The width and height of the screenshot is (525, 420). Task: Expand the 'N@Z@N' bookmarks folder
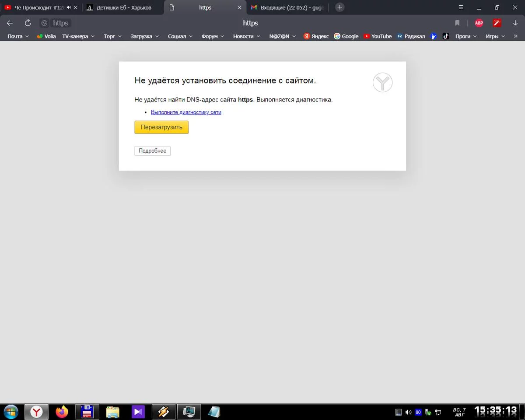pos(283,36)
